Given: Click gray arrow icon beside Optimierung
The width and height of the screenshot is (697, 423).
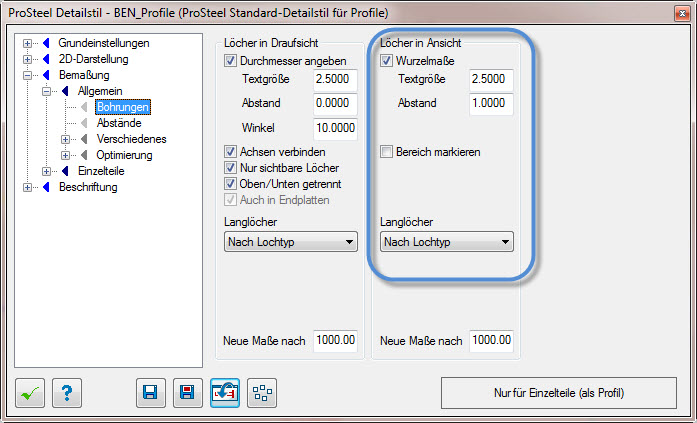Looking at the screenshot, I should tap(84, 155).
